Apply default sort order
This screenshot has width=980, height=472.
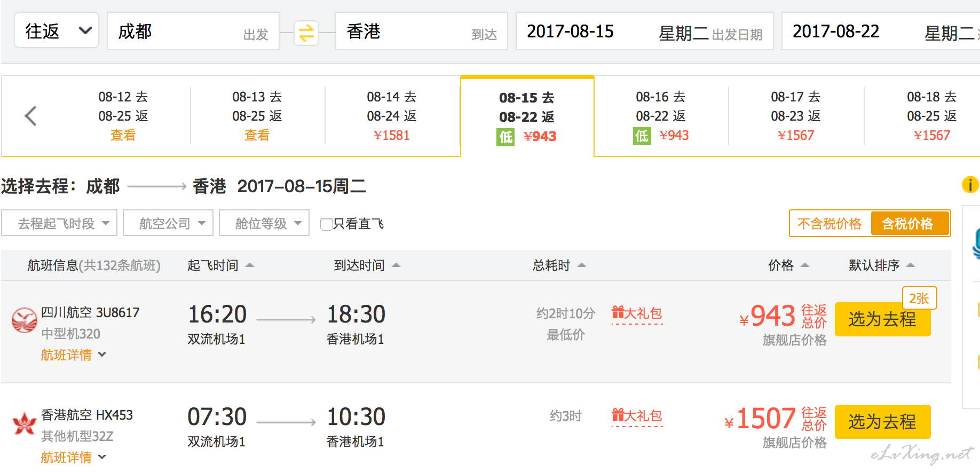pos(882,265)
